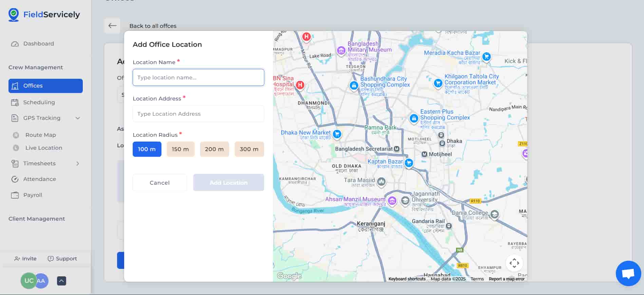644x295 pixels.
Task: Click the back arrow button
Action: click(x=112, y=25)
